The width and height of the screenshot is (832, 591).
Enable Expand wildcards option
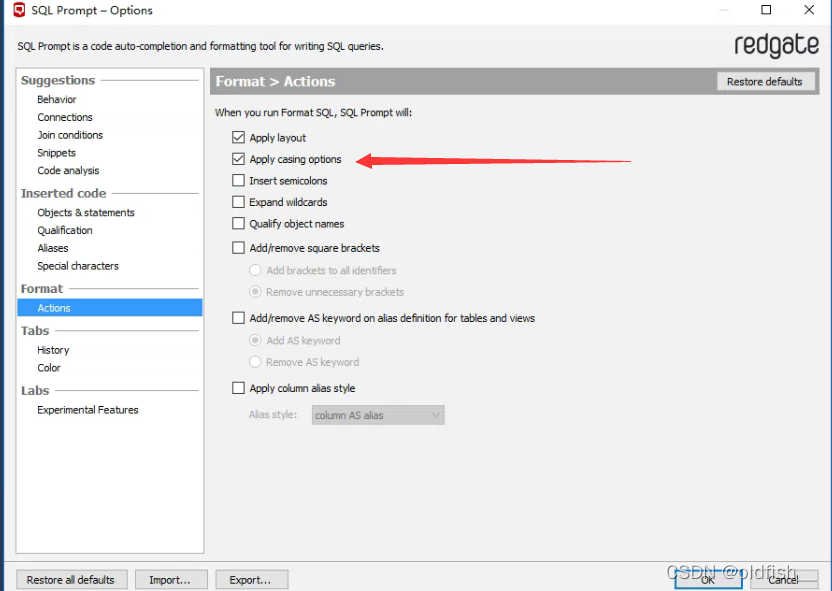[x=238, y=202]
